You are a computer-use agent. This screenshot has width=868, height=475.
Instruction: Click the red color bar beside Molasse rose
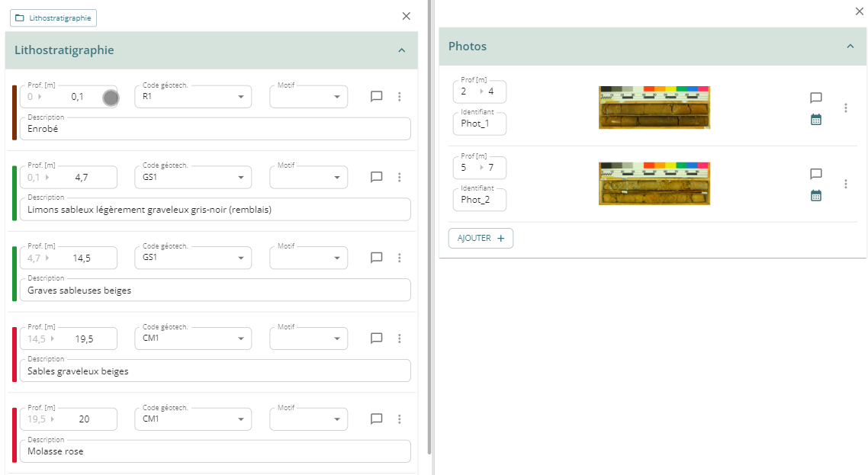click(14, 435)
